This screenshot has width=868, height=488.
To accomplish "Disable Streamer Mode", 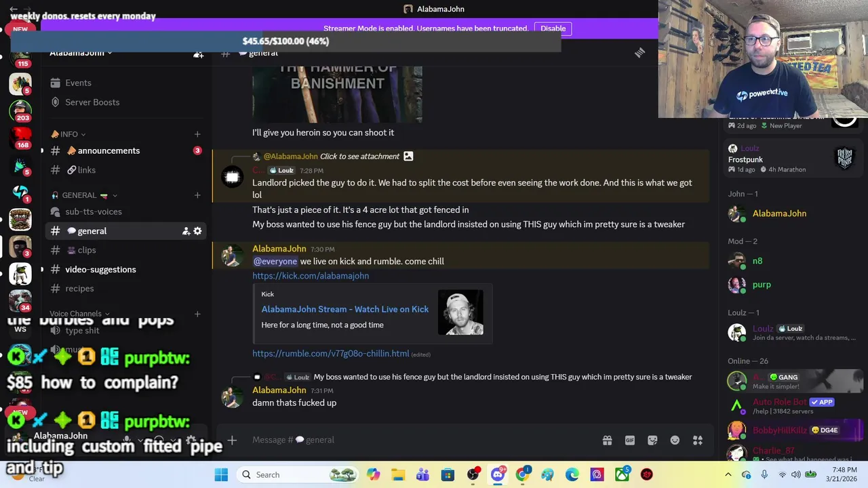I will 553,28.
